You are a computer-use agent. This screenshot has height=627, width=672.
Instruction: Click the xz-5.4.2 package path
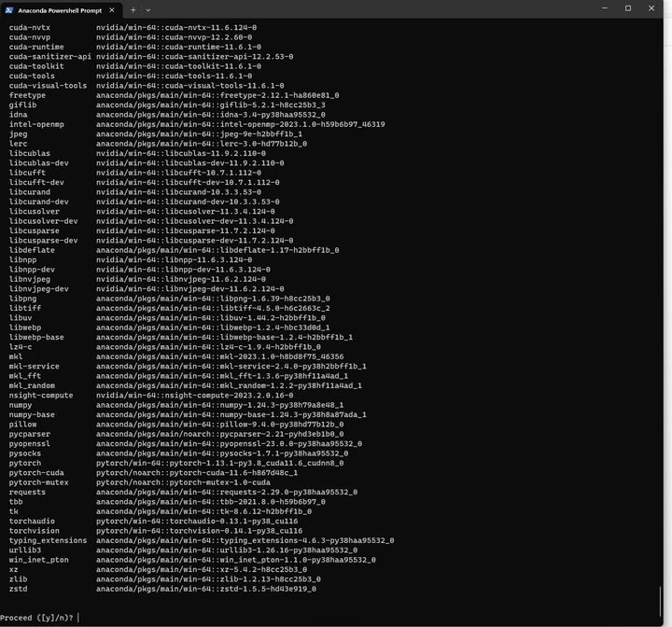pyautogui.click(x=202, y=569)
